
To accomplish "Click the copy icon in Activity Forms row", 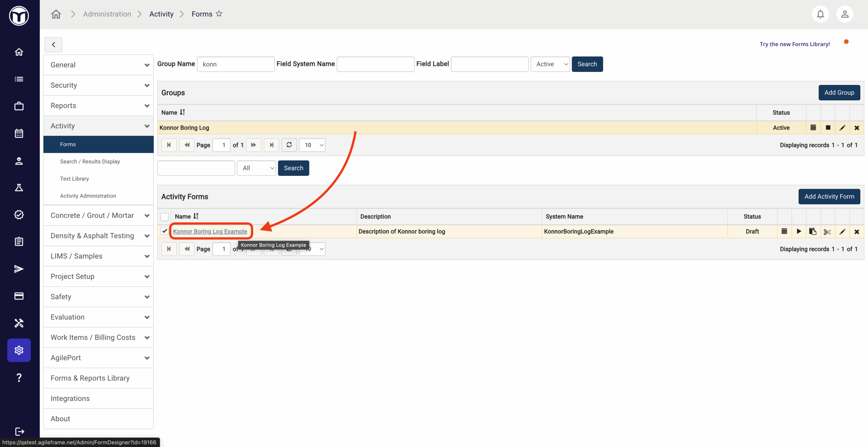I will [813, 231].
